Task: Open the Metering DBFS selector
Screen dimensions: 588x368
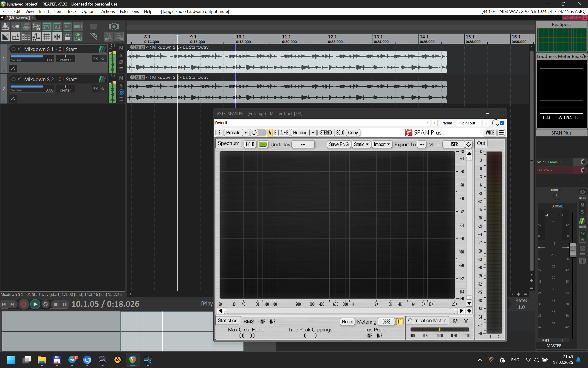Action: (386, 322)
